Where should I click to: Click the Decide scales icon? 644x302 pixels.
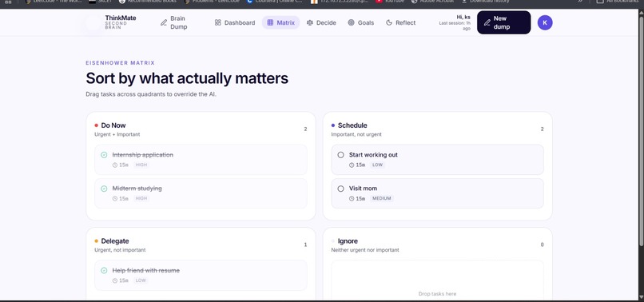click(310, 22)
